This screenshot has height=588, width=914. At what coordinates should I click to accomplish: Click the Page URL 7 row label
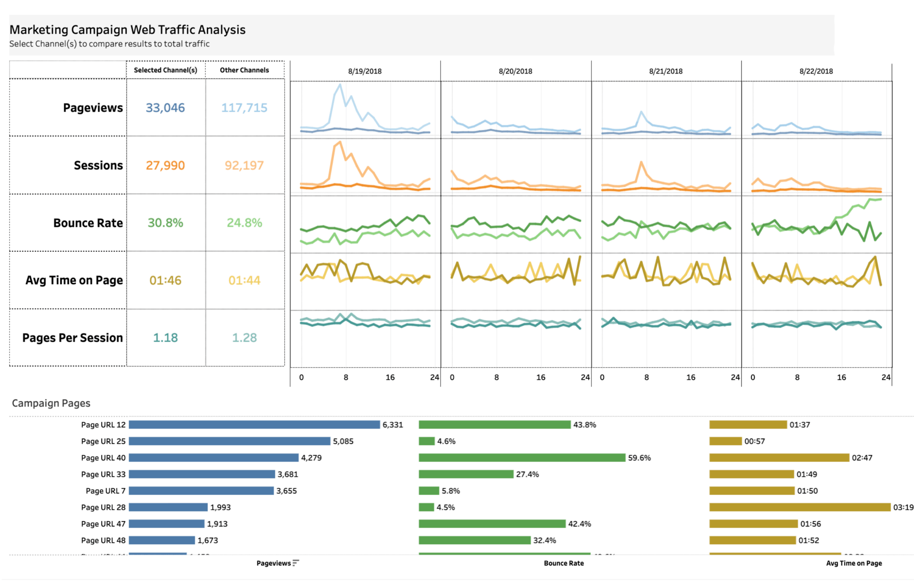(x=106, y=491)
